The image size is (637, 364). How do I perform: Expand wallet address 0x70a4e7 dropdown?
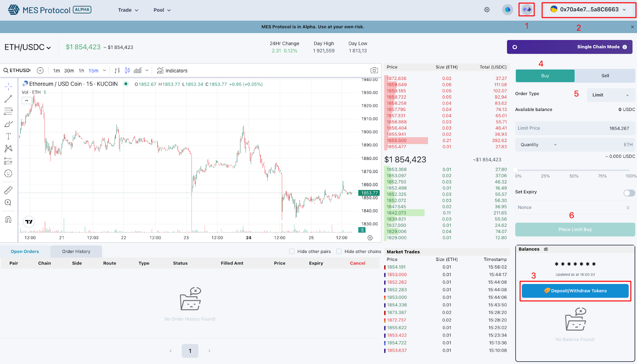[588, 10]
